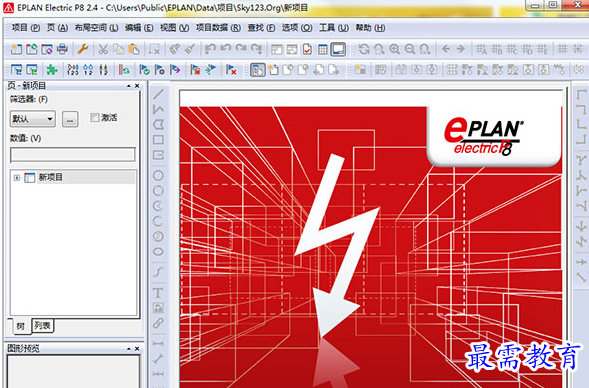The image size is (589, 388).
Task: Open the 选项 (O) menu
Action: point(297,28)
